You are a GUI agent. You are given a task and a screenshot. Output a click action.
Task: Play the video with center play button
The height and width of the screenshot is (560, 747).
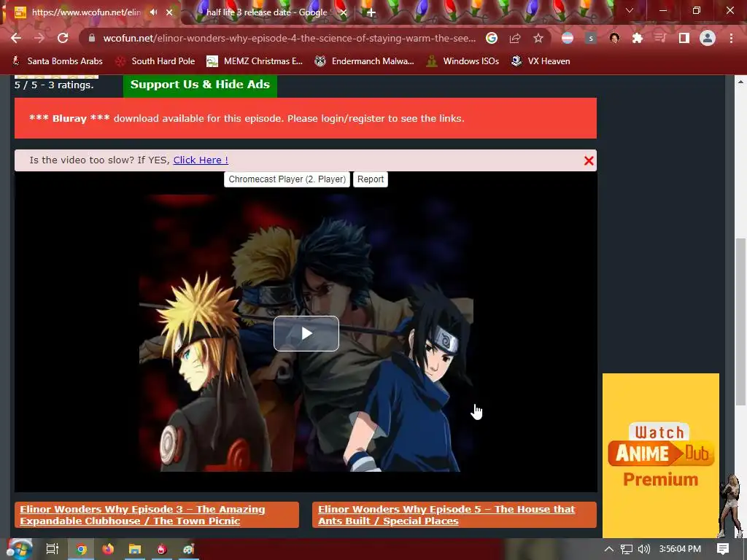306,333
